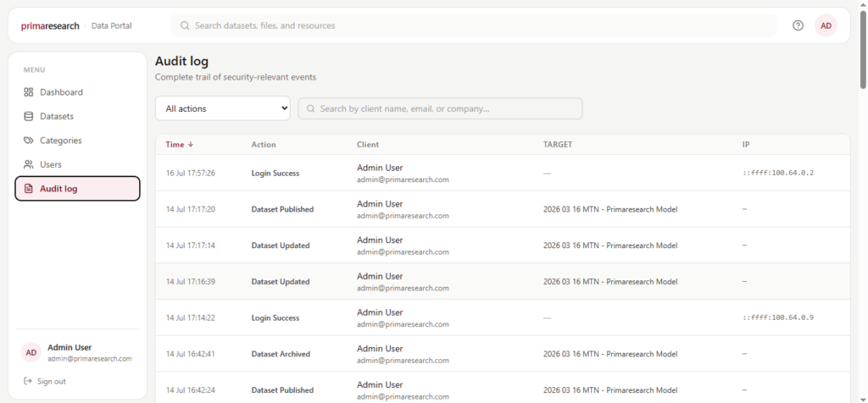Click the timestamp 14 Jul 16:42:41

(x=191, y=354)
